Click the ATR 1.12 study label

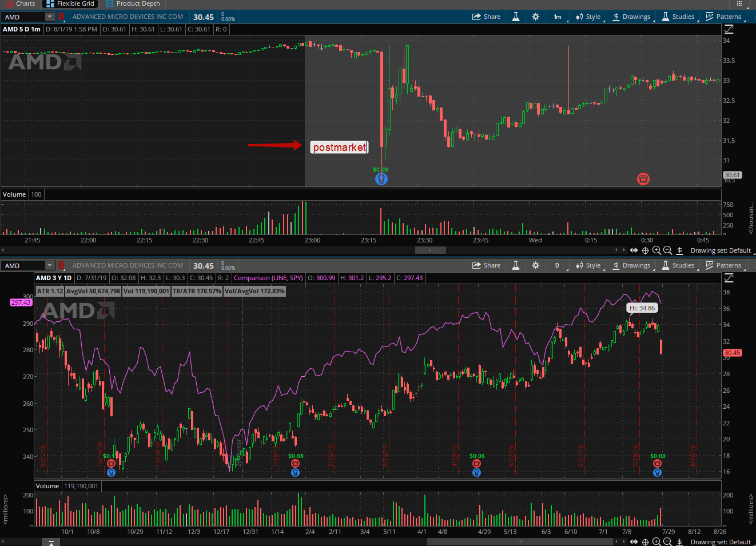point(50,291)
